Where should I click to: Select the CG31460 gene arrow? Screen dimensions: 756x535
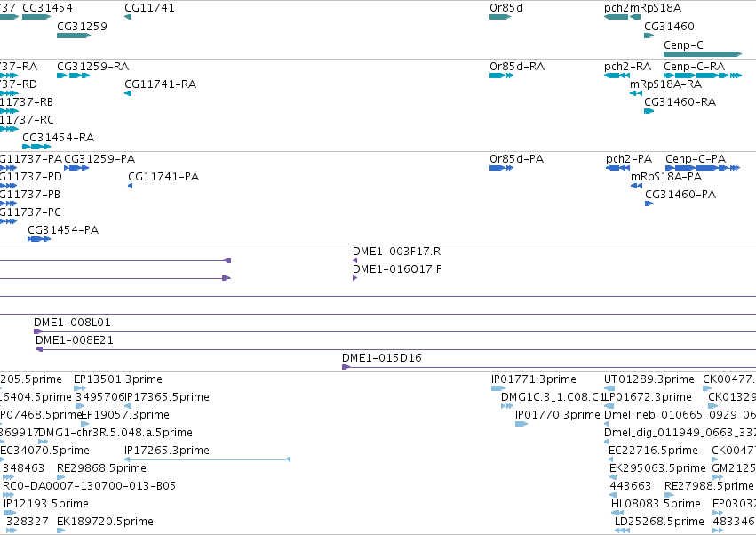coord(649,36)
